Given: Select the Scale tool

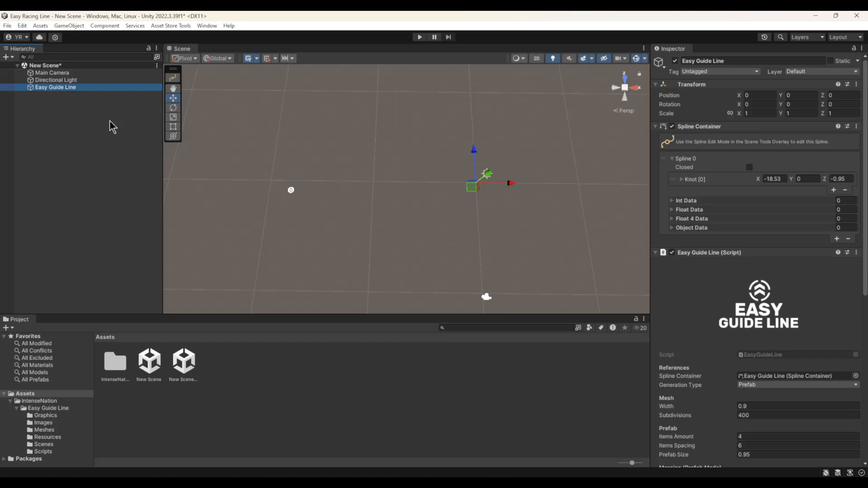Looking at the screenshot, I should (173, 117).
